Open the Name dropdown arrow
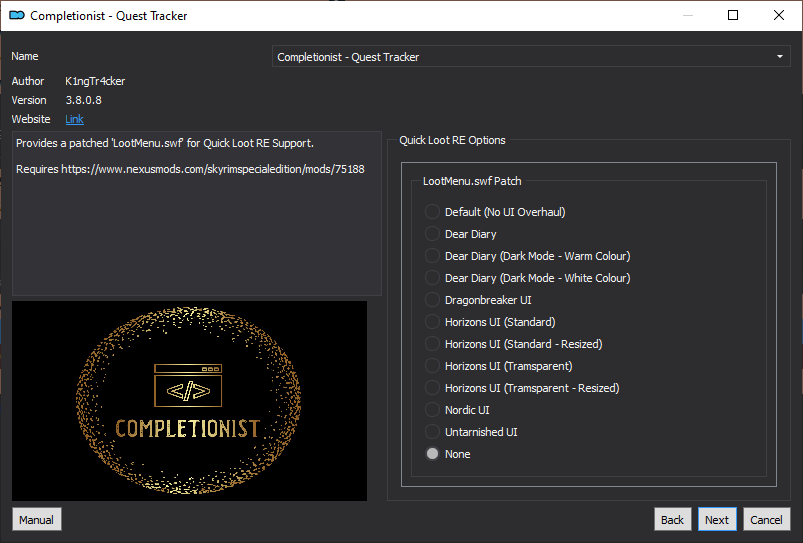 tap(779, 56)
